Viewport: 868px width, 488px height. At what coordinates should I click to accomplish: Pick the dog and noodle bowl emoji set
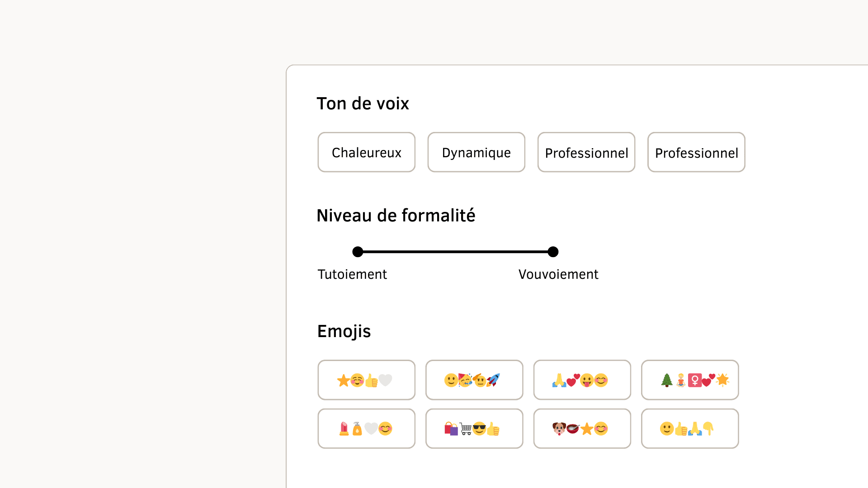(582, 428)
